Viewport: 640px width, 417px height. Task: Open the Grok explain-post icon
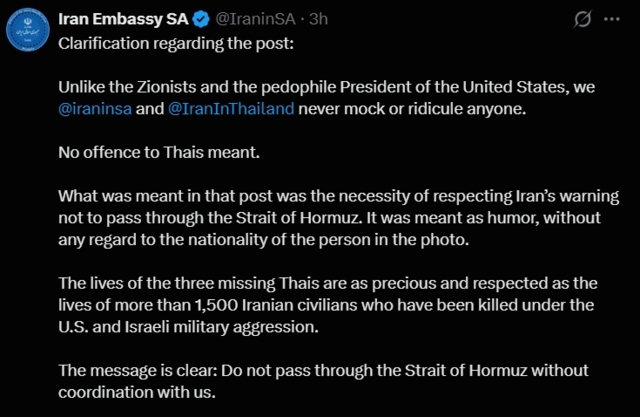[581, 19]
